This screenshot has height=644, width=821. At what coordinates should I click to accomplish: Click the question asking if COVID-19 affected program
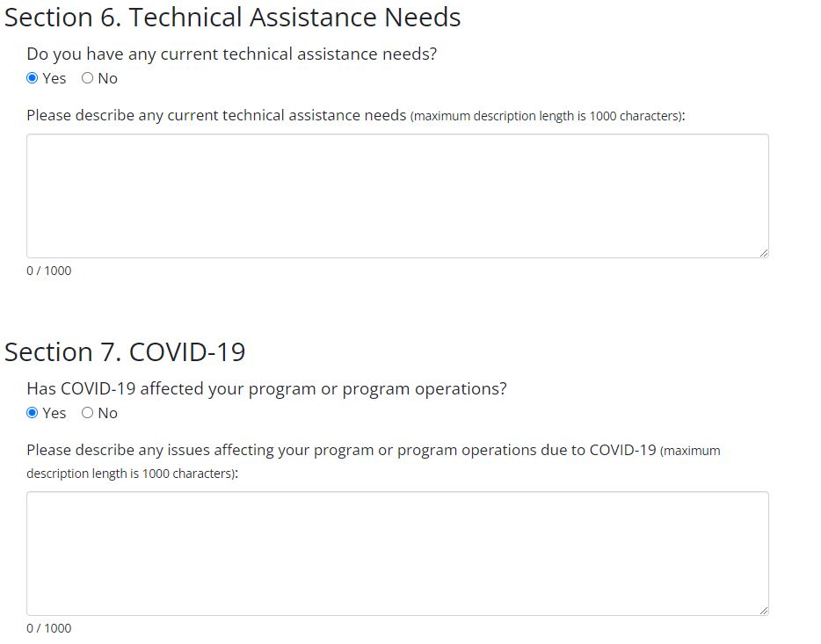pos(266,388)
